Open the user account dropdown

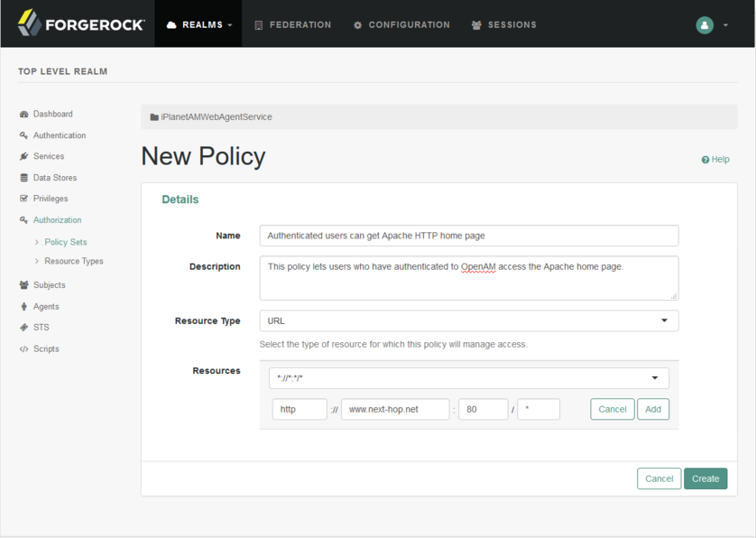705,24
